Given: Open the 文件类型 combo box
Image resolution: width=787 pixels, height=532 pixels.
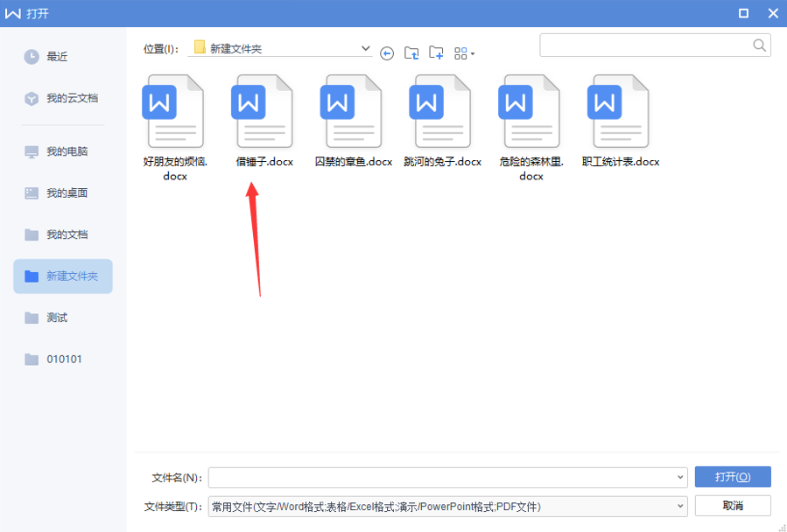Looking at the screenshot, I should click(x=448, y=507).
